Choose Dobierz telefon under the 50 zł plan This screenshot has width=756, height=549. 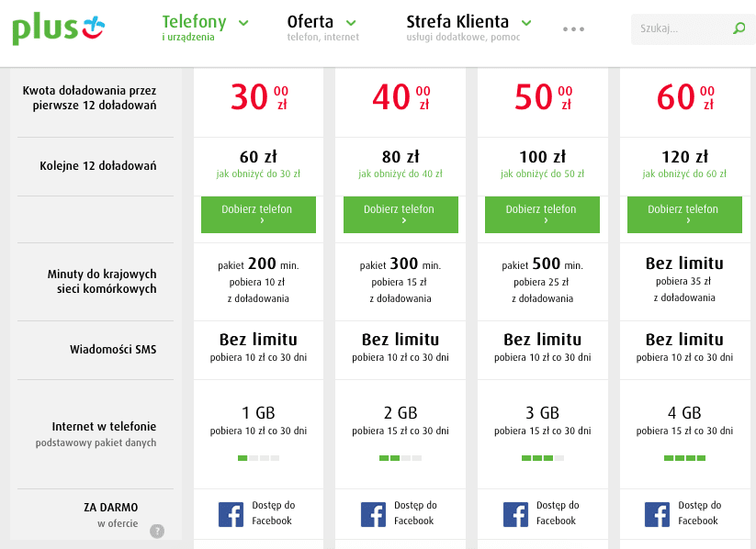tap(542, 215)
